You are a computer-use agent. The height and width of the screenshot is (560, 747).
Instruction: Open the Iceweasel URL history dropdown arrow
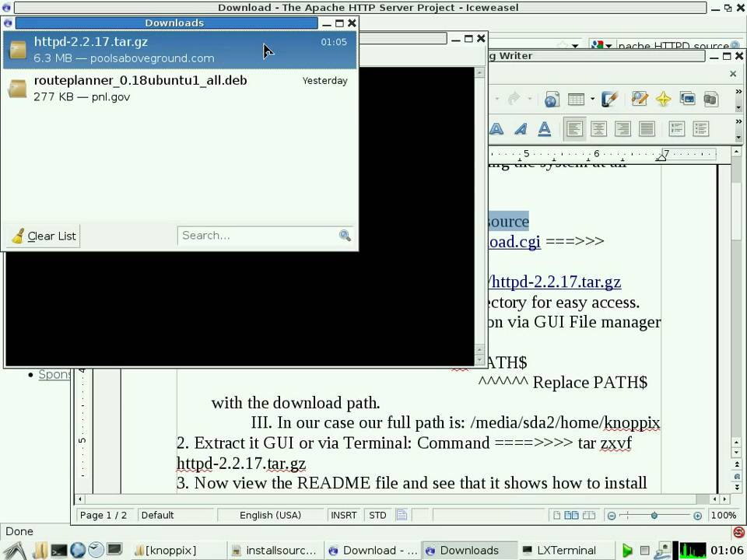[575, 46]
